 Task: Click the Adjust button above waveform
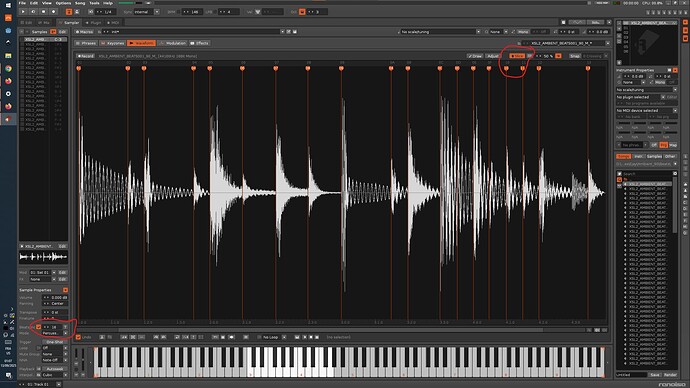(x=493, y=56)
